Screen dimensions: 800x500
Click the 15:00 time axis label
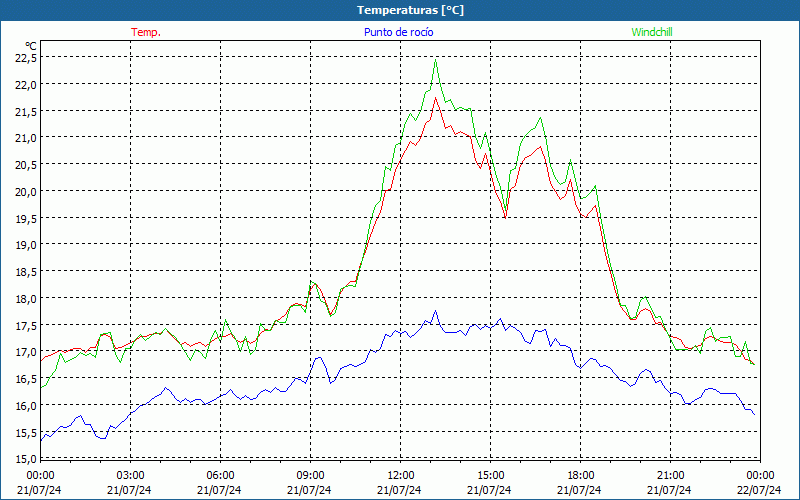pos(490,476)
